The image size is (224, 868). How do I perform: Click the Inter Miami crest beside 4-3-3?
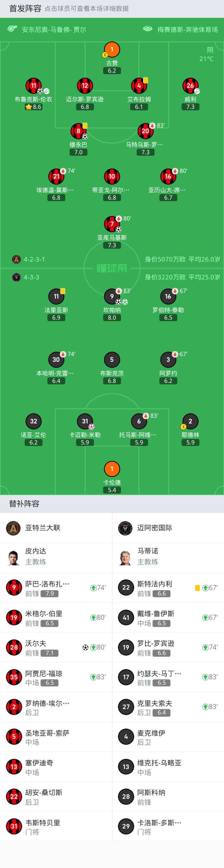tap(16, 277)
